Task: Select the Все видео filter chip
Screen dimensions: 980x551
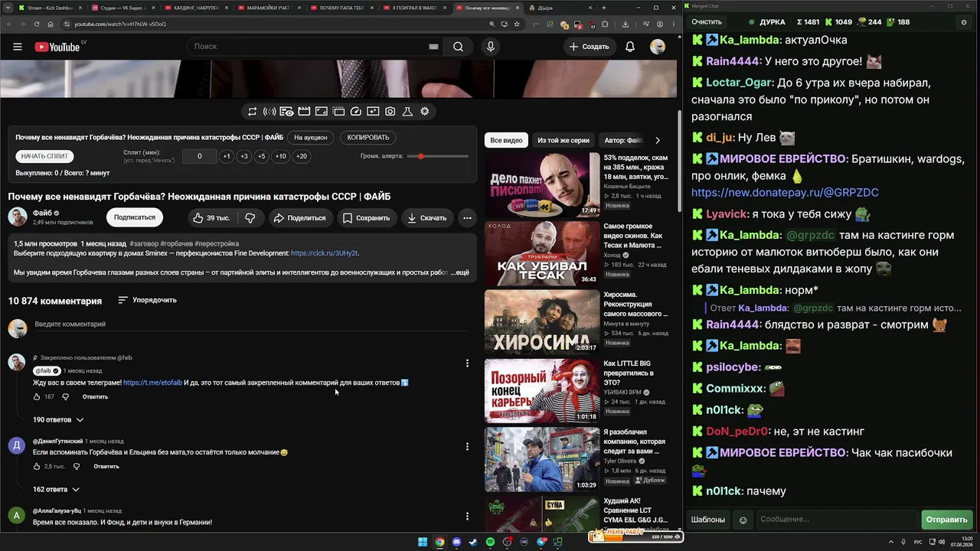Action: point(506,140)
